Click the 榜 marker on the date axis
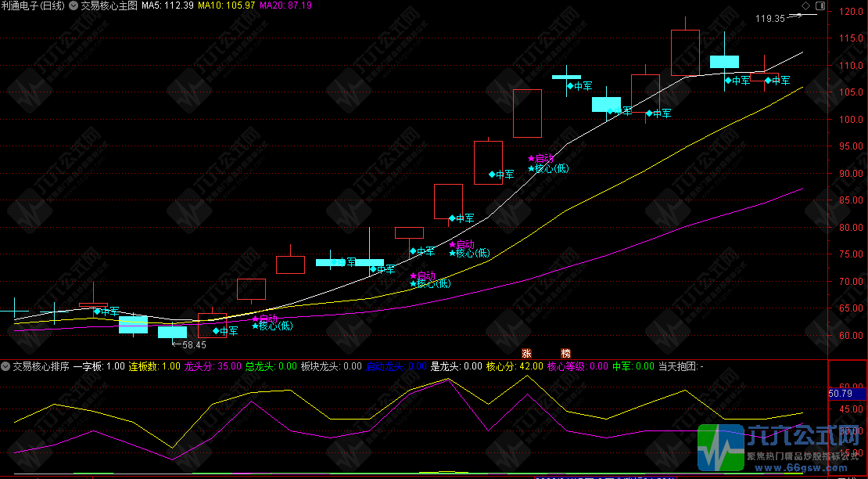This screenshot has width=868, height=479. coord(565,353)
